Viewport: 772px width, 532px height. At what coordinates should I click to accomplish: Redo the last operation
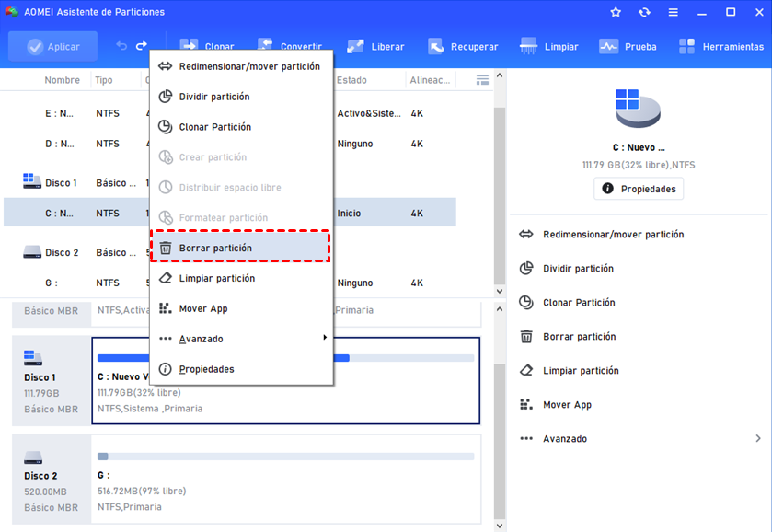[x=142, y=46]
